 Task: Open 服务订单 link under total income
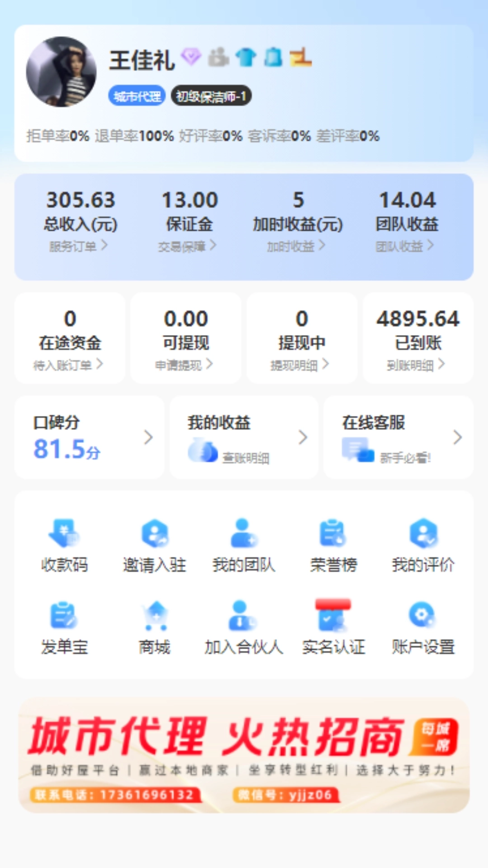78,246
